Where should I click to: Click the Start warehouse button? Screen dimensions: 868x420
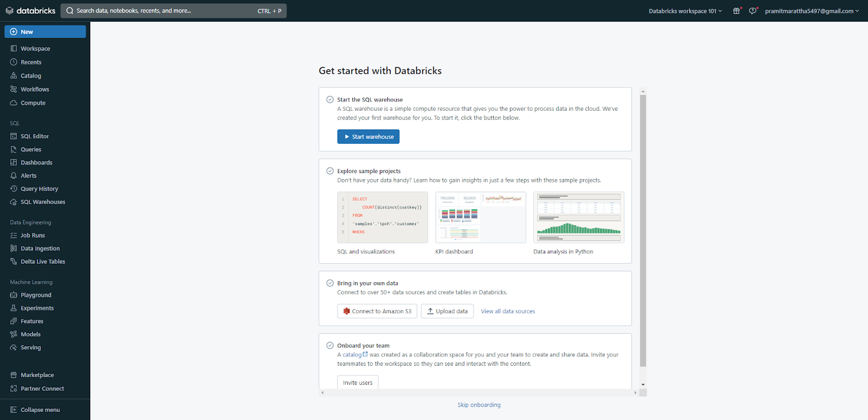coord(368,137)
